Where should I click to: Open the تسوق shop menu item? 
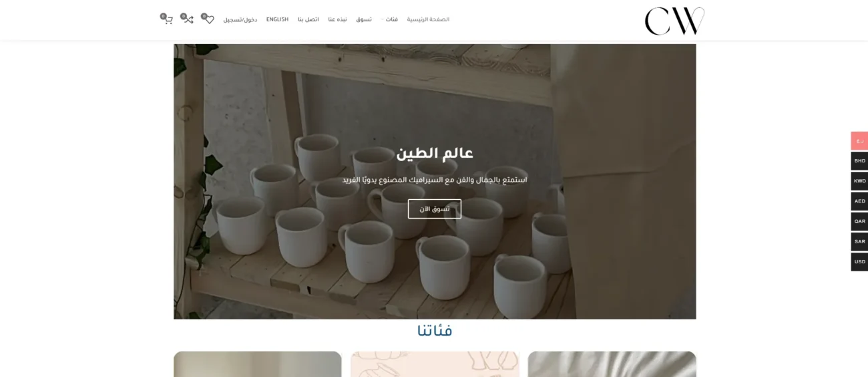364,19
